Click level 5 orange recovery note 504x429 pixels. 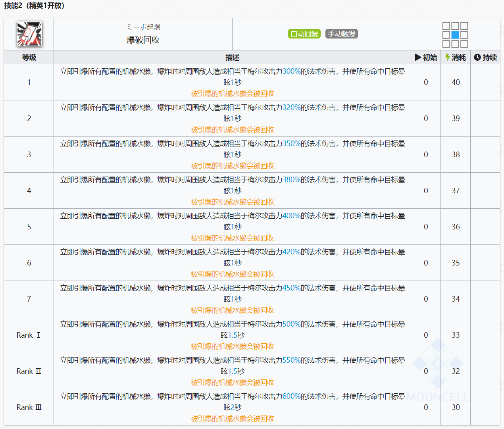click(233, 238)
